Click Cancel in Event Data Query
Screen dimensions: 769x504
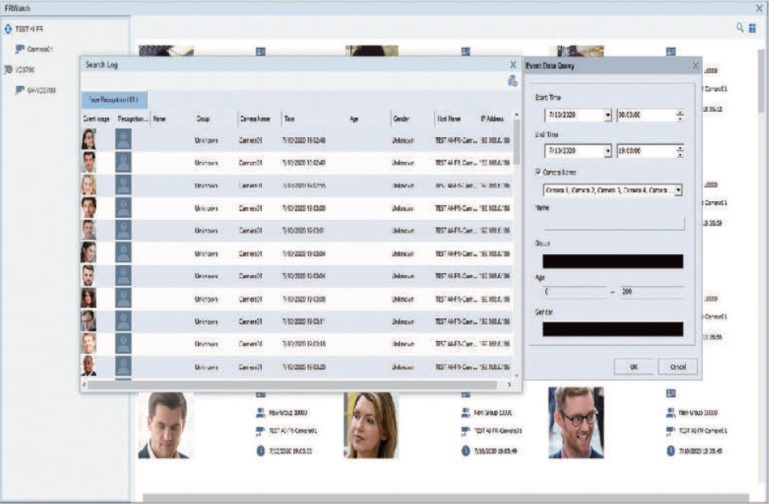click(677, 367)
